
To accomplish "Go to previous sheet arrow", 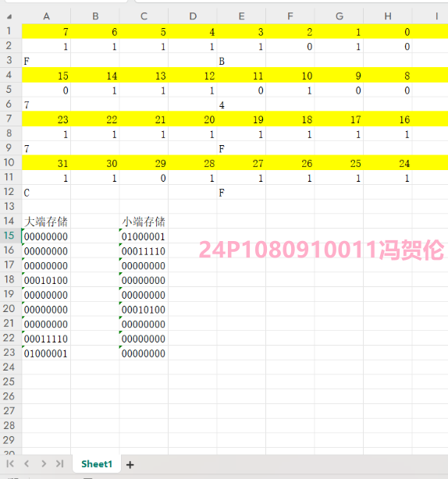I will [27, 463].
